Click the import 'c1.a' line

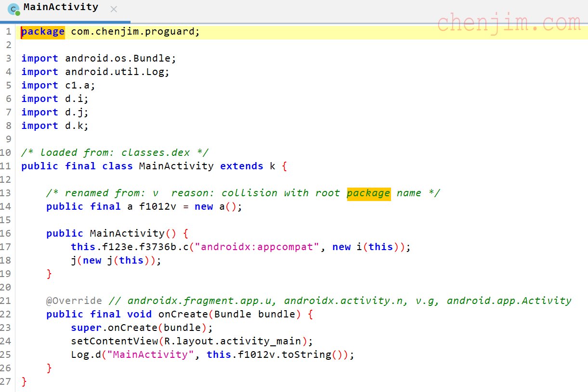click(x=58, y=86)
